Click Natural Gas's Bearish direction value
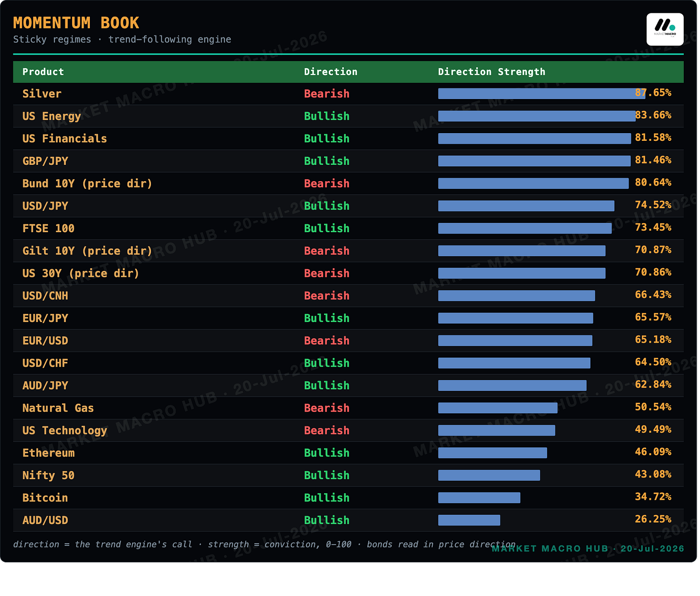Viewport: 700px width, 596px height. (327, 408)
